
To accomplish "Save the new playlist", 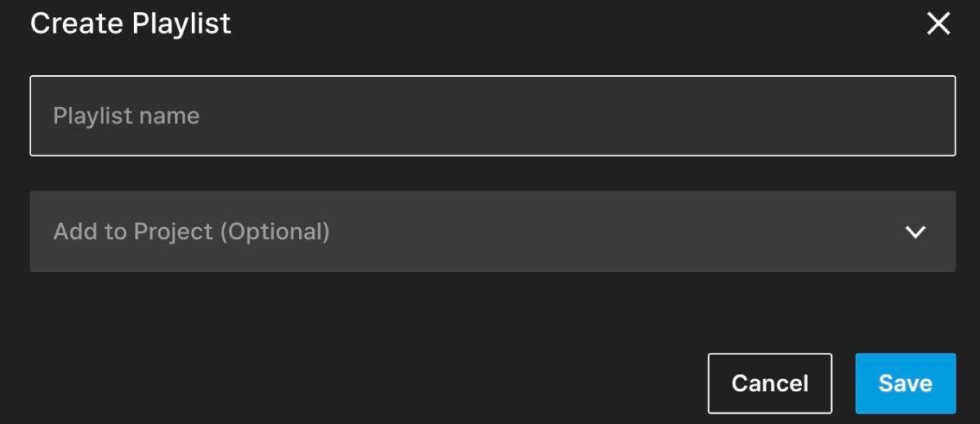I will [x=905, y=383].
